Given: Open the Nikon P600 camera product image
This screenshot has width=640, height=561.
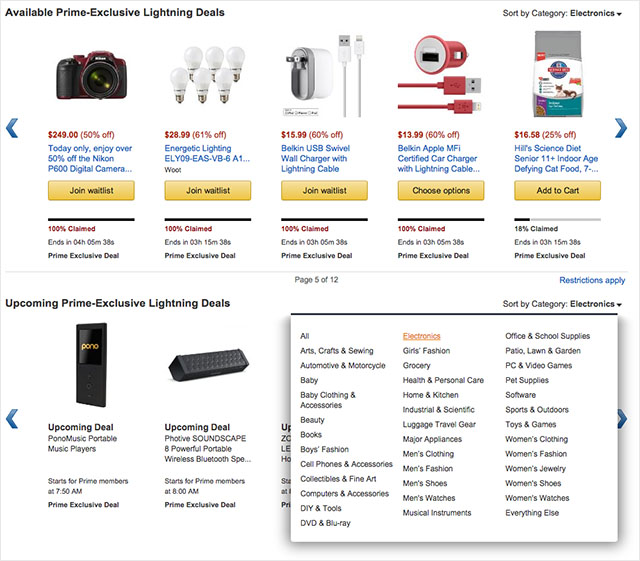Looking at the screenshot, I should point(91,75).
